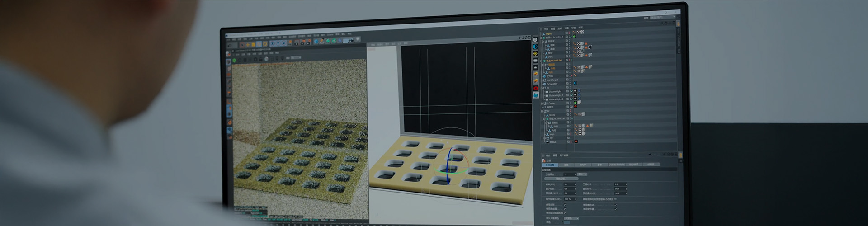This screenshot has height=226, width=868.
Task: Click the Octane Live Viewer lock icon
Action: coord(260,59)
